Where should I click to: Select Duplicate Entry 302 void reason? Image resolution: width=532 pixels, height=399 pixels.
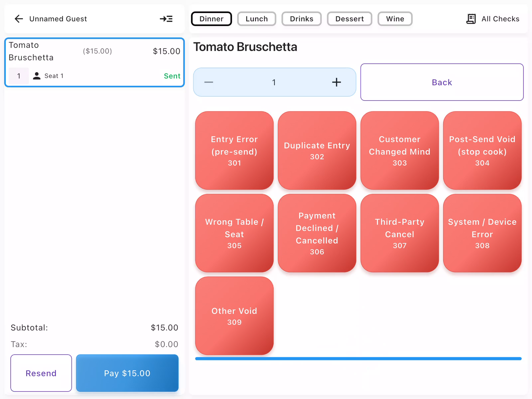tap(317, 151)
